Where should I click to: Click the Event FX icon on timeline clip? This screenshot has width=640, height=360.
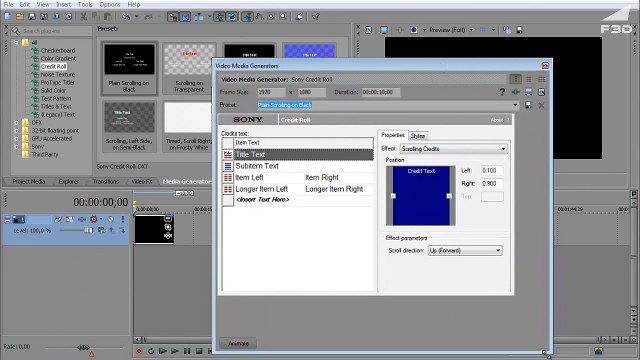(168, 236)
